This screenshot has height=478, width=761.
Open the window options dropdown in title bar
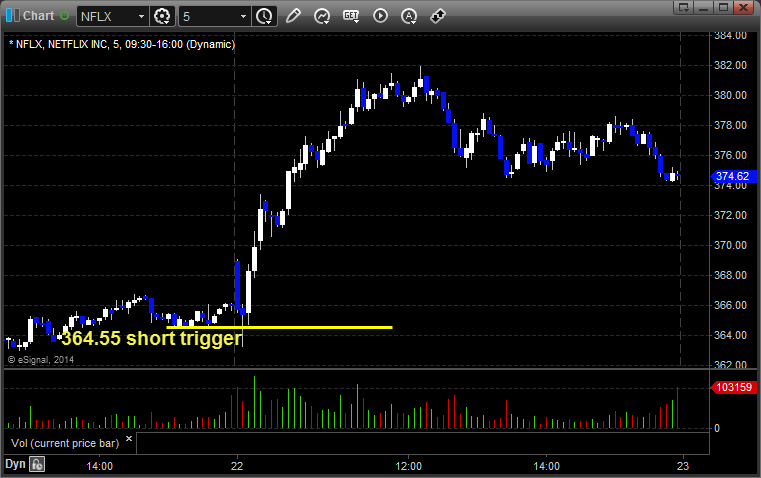click(x=684, y=7)
